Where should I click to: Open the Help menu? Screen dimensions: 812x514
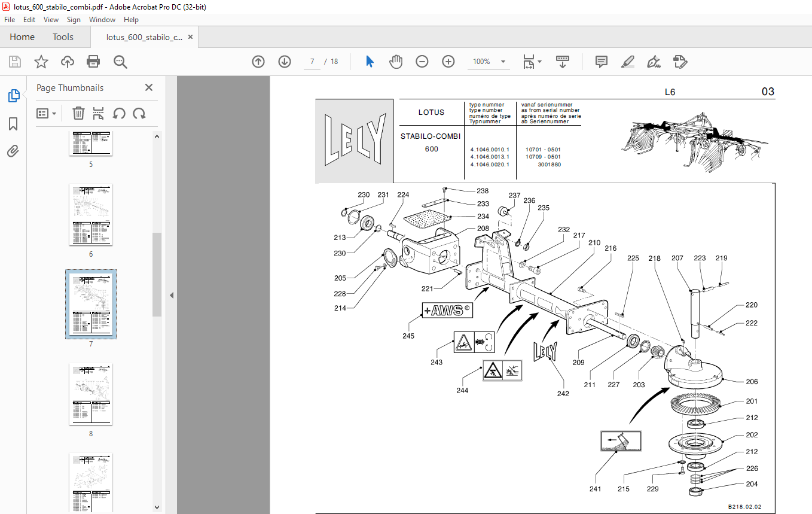point(131,20)
